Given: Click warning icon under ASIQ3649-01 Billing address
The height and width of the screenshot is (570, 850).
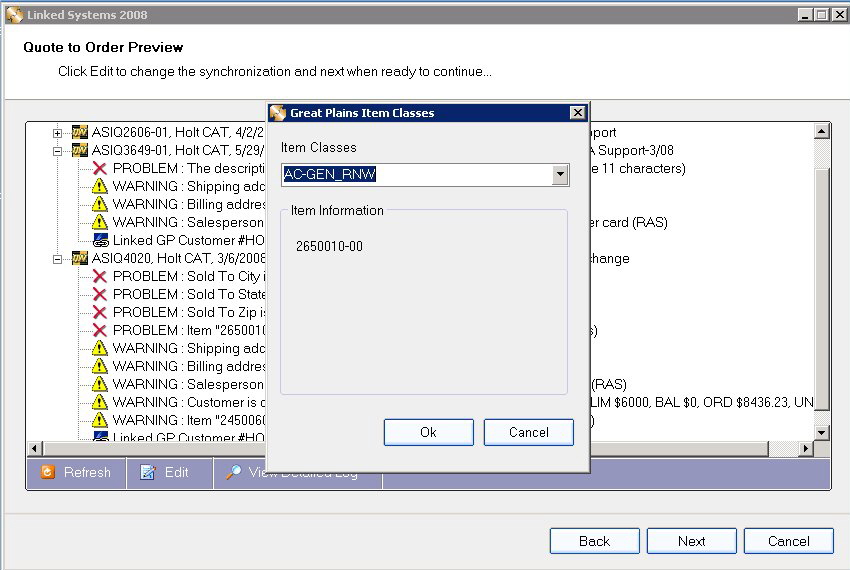Looking at the screenshot, I should point(100,204).
